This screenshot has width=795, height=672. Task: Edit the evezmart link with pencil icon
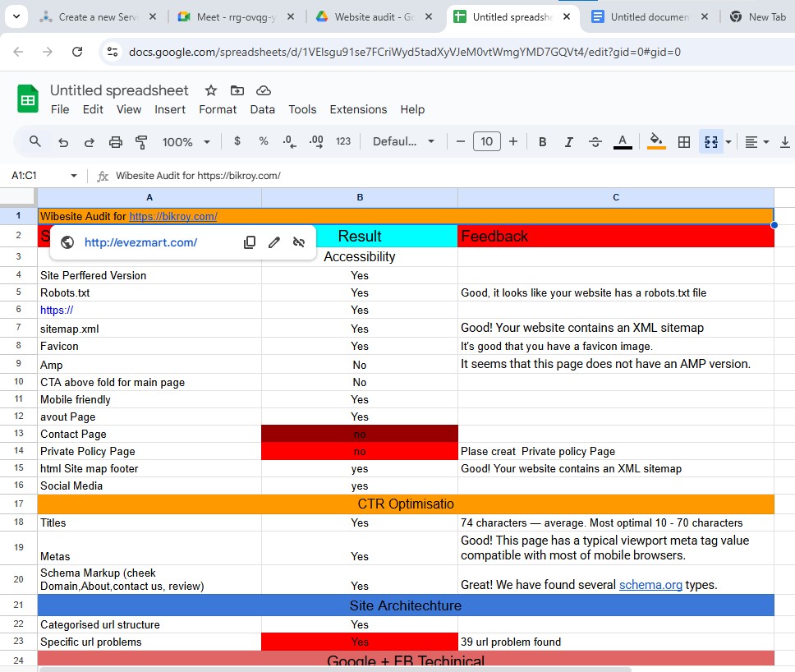[x=274, y=242]
